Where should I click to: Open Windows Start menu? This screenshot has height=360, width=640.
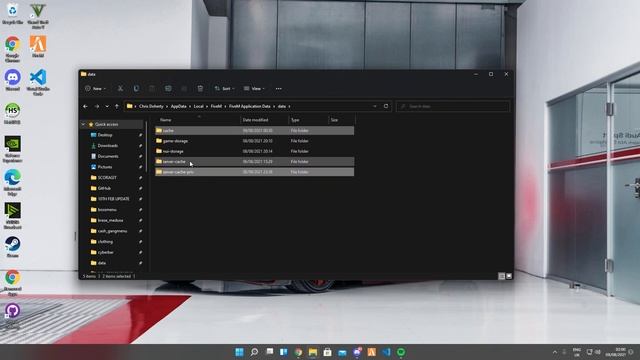tap(239, 352)
